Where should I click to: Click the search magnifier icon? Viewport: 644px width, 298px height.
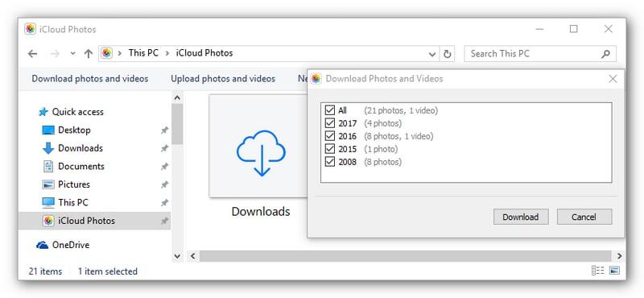pos(605,54)
